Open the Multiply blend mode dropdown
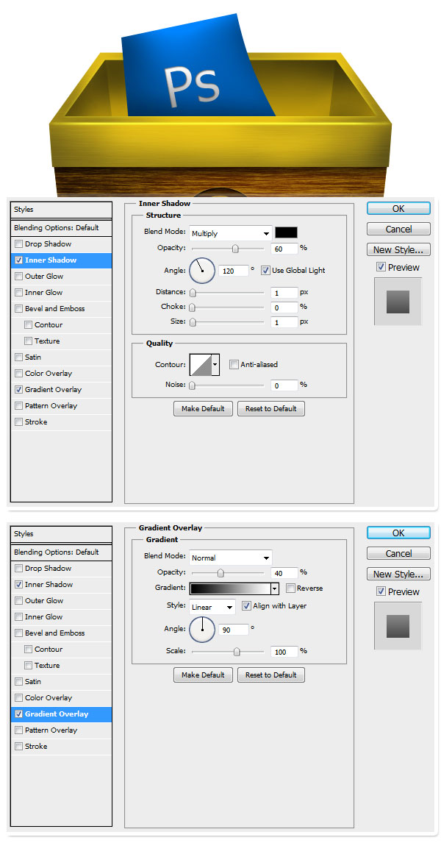 (x=231, y=234)
